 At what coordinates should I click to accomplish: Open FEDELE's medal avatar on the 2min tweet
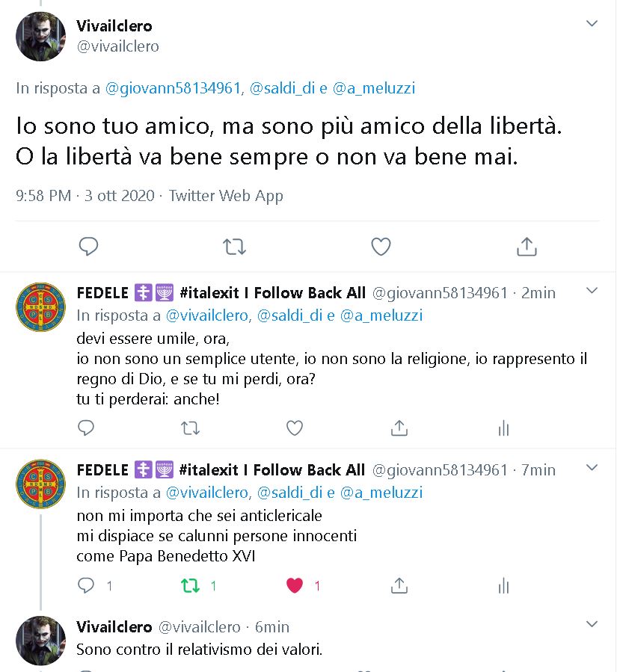tap(40, 307)
